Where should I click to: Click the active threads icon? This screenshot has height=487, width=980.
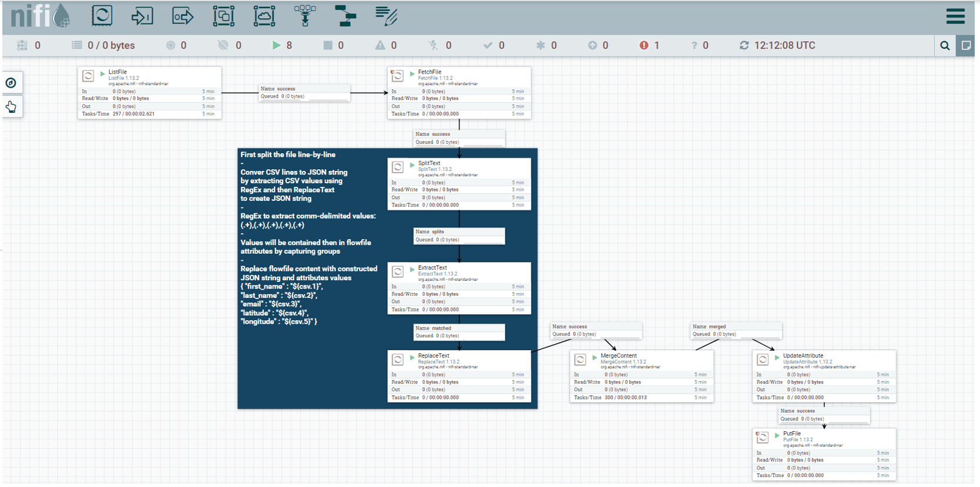pyautogui.click(x=22, y=45)
